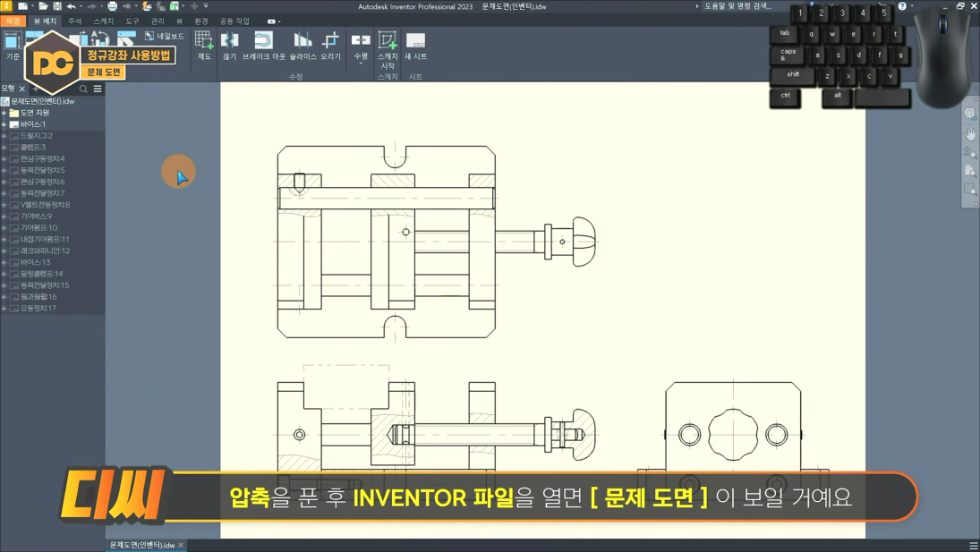Viewport: 980px width, 552px height.
Task: Select the Pan hand tool in navigation bar
Action: coord(970,133)
